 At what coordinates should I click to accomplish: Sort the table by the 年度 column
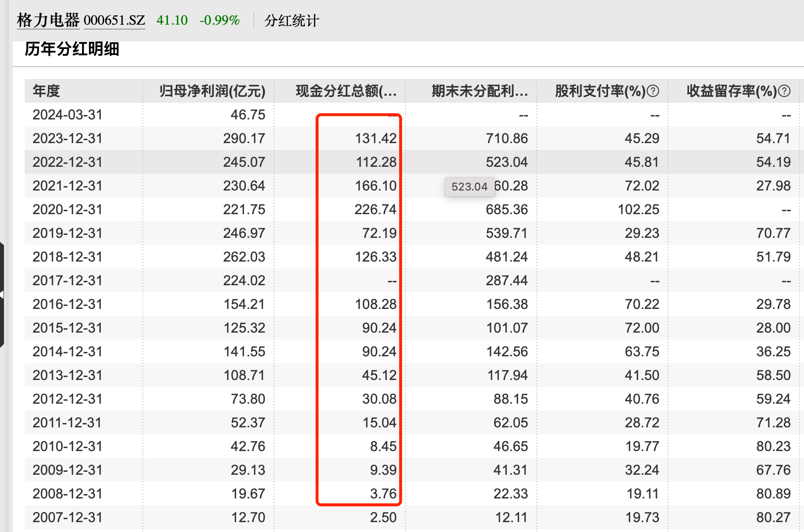pos(45,91)
